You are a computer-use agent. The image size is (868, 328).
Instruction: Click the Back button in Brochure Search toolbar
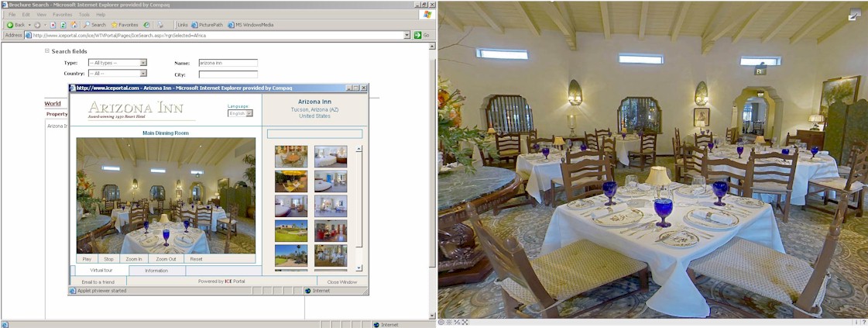pos(15,25)
